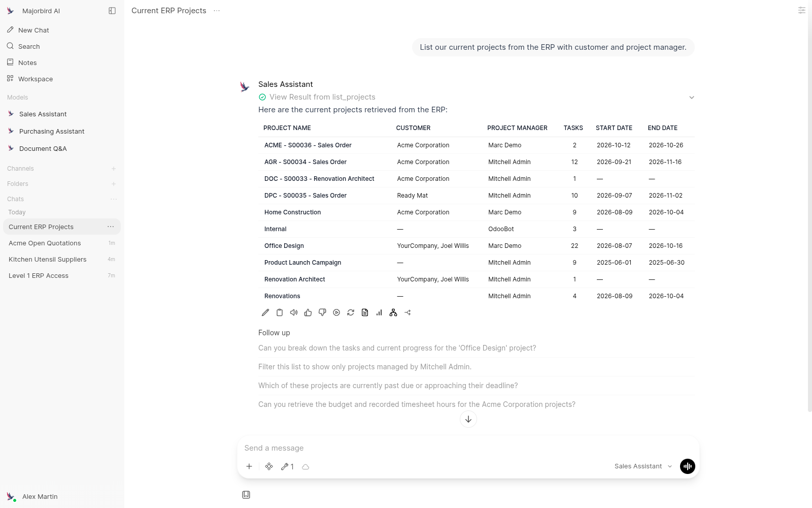Select the Purchasing Assistant model
Viewport: 812px width, 508px height.
pos(62,131)
